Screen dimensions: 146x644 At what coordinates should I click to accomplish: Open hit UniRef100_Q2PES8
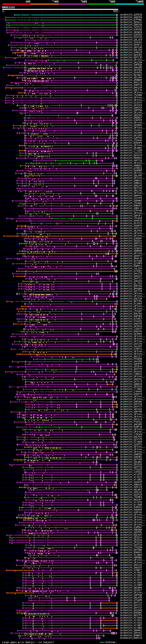(x=131, y=15)
